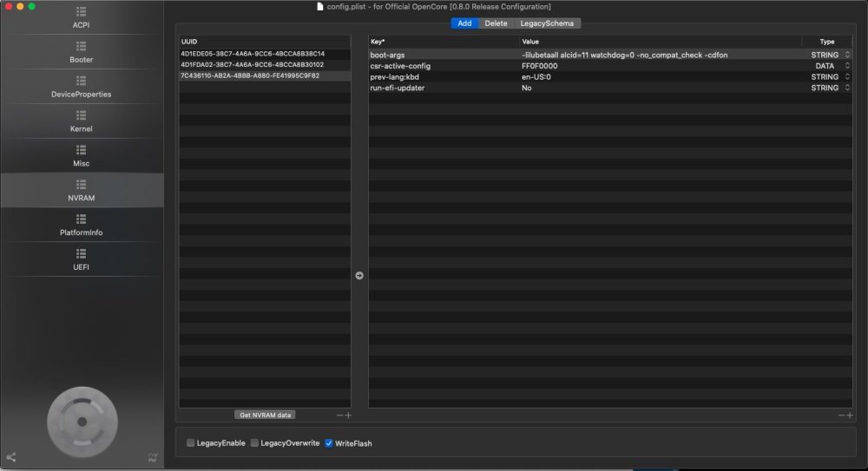Uncheck the WriteFlash checkbox
868x471 pixels.
click(x=329, y=442)
